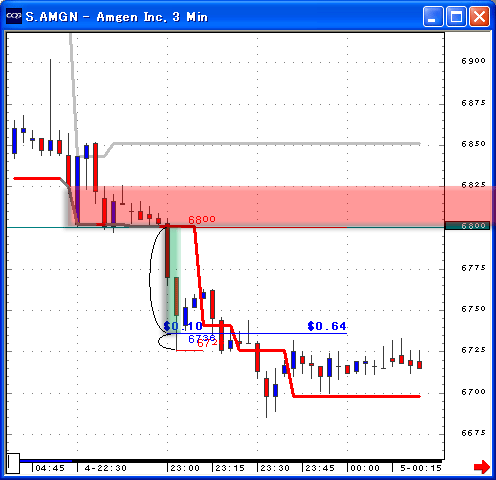This screenshot has width=496, height=480.
Task: Click the 00:00 time axis label
Action: pos(365,468)
